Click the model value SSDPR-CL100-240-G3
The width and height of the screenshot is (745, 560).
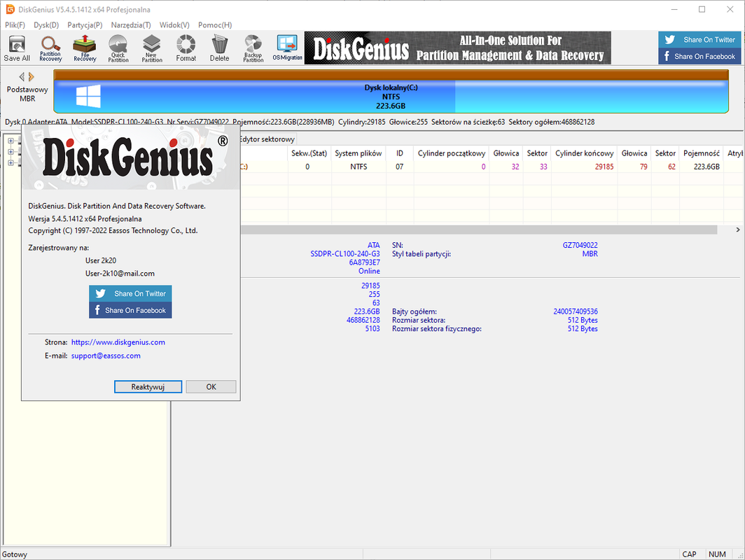click(x=345, y=253)
